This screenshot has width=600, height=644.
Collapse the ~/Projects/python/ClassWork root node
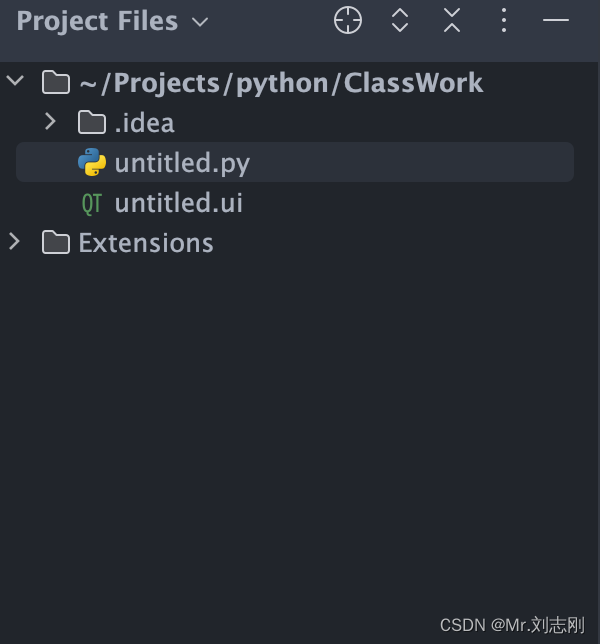click(x=15, y=81)
